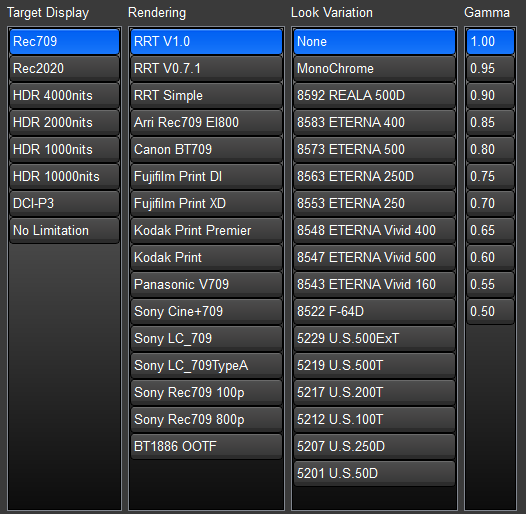Select Arri Rec709 EI800 rendering
Image resolution: width=526 pixels, height=514 pixels.
pyautogui.click(x=206, y=122)
